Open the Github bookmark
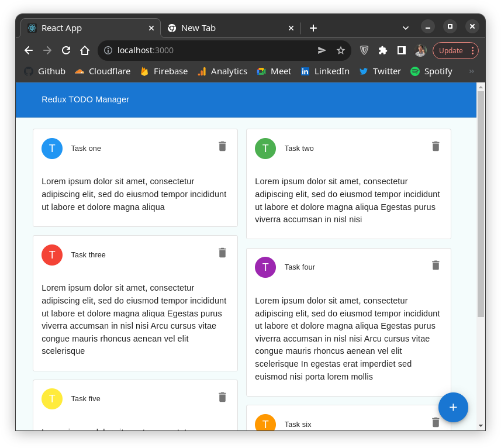501x448 pixels. (45, 71)
